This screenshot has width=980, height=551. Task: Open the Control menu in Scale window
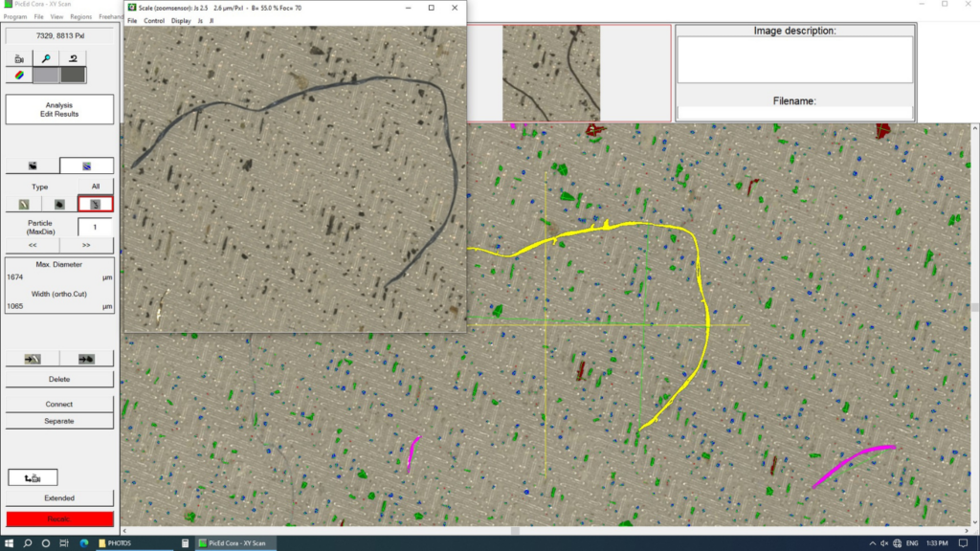(x=154, y=21)
